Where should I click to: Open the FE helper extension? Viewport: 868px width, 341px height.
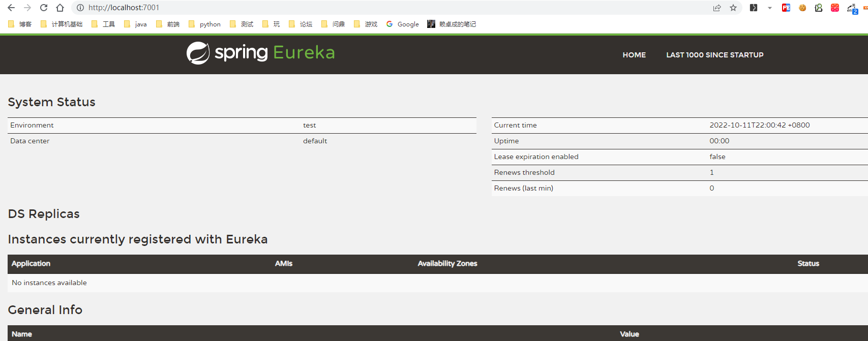coord(786,8)
